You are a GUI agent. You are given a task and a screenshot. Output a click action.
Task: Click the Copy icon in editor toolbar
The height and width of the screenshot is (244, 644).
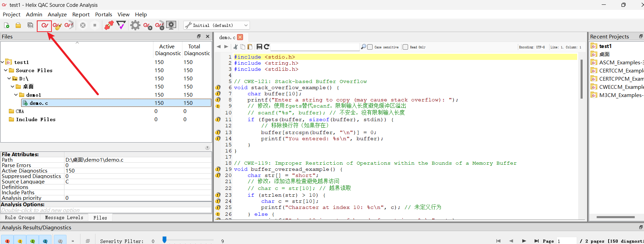[x=243, y=47]
